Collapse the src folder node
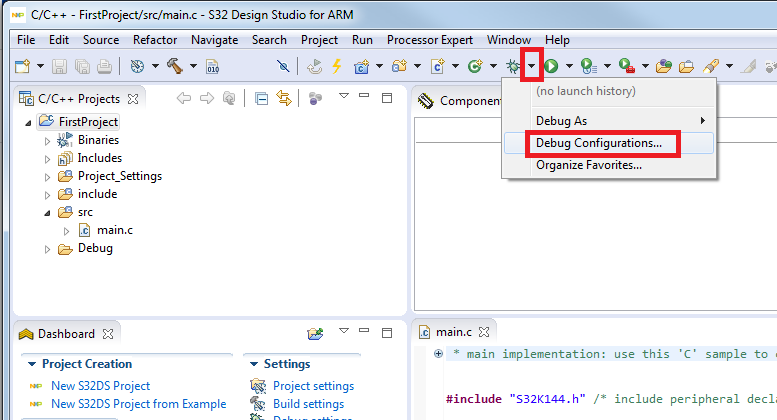This screenshot has width=777, height=420. 48,213
